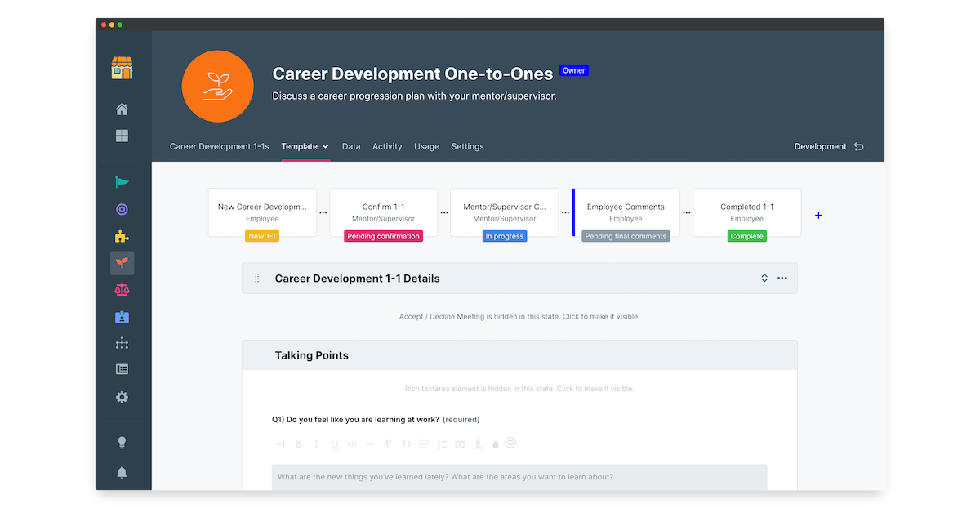Insert image with the camera icon
Screen dimensions: 980x508
point(460,444)
